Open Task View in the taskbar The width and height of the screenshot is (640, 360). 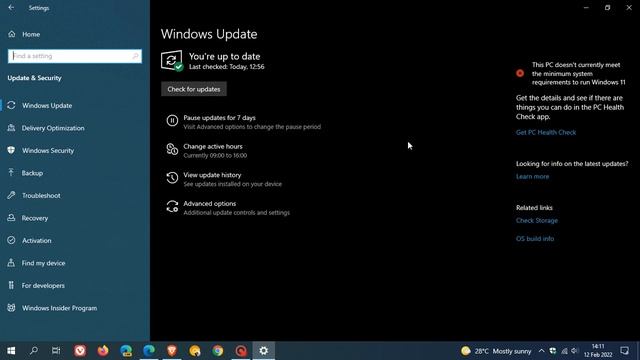click(56, 351)
